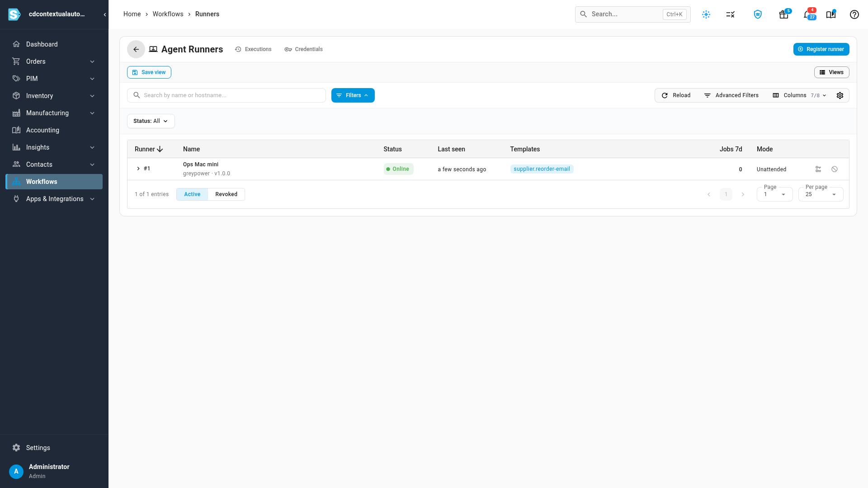Click page 1 pagination button
The width and height of the screenshot is (868, 488).
(x=726, y=194)
